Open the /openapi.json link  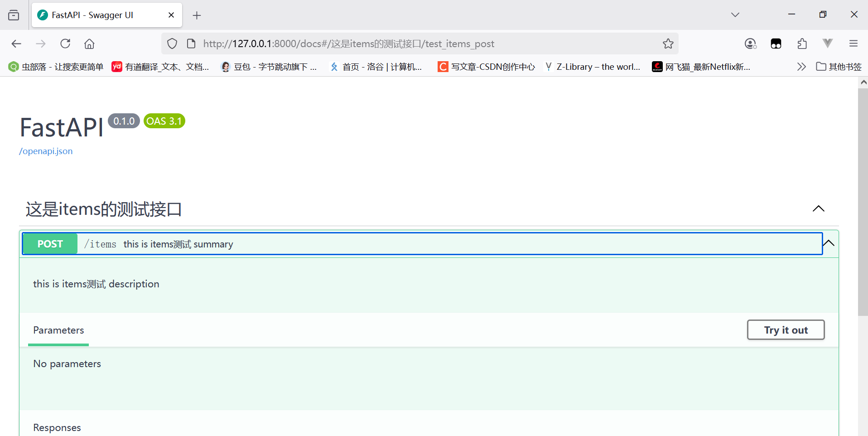pos(46,151)
